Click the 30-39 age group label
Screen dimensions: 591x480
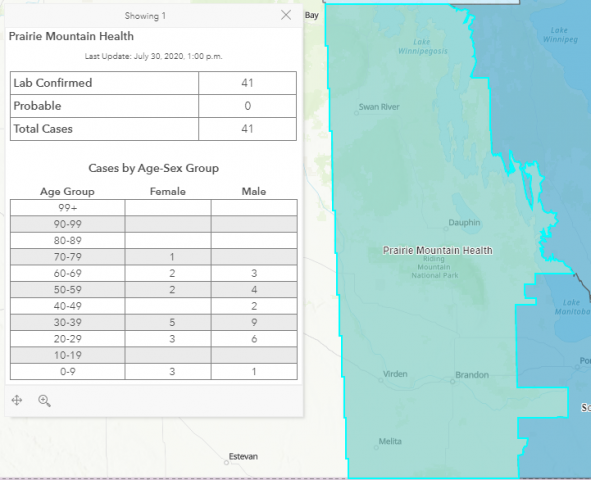[67, 323]
